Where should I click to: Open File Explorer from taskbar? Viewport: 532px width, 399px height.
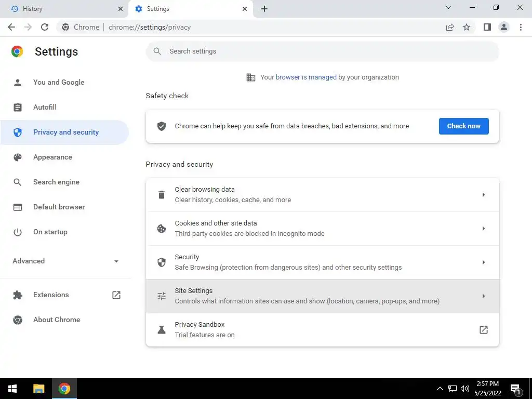(x=38, y=389)
